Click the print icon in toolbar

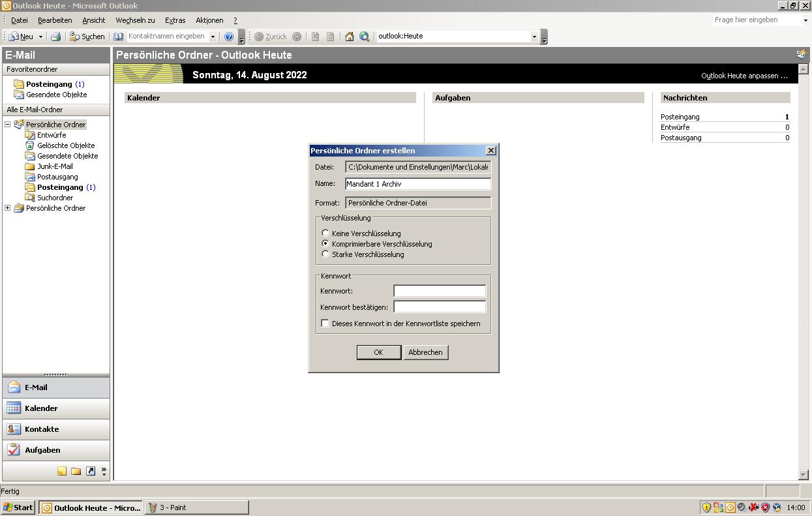(56, 37)
